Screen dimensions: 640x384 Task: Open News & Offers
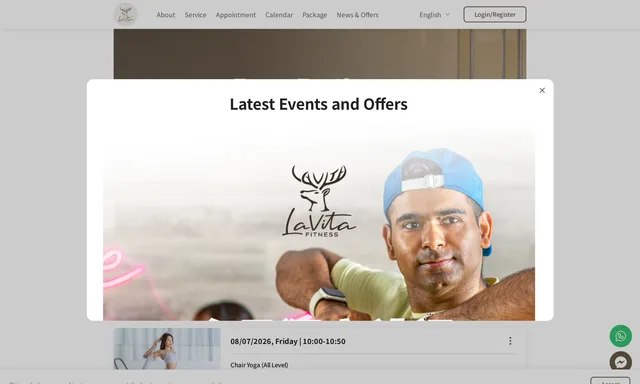[x=358, y=15]
